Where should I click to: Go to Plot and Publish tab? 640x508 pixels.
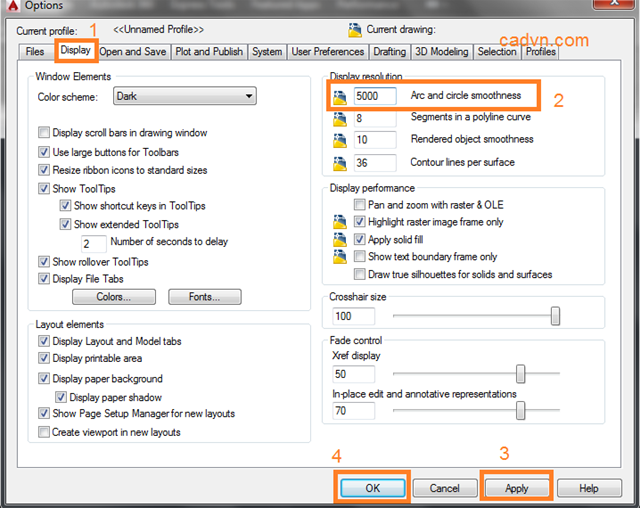pyautogui.click(x=209, y=52)
